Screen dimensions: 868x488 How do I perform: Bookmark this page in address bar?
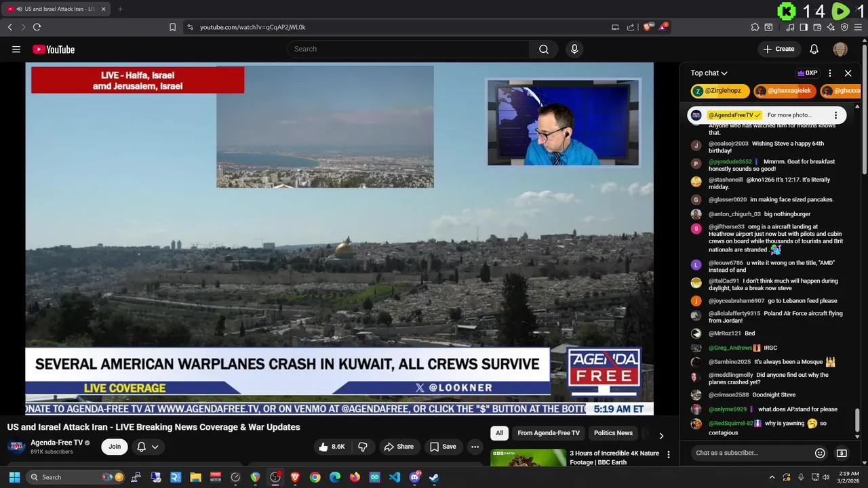click(172, 27)
